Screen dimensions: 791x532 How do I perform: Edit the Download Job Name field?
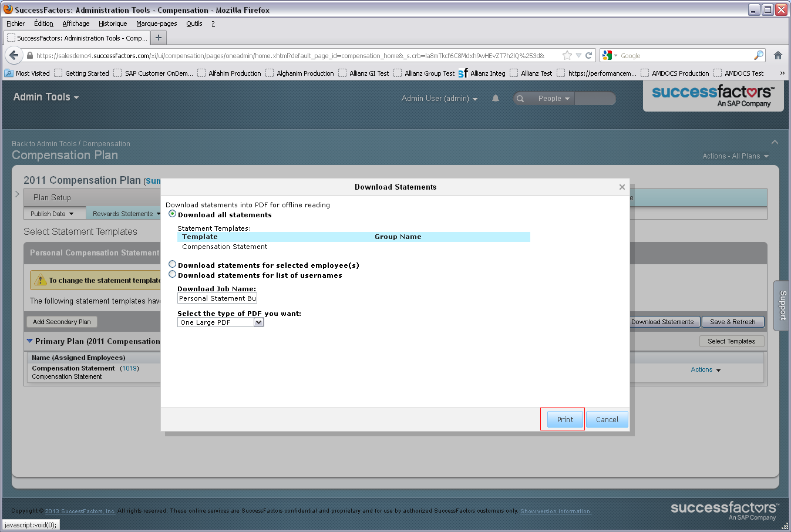point(217,298)
